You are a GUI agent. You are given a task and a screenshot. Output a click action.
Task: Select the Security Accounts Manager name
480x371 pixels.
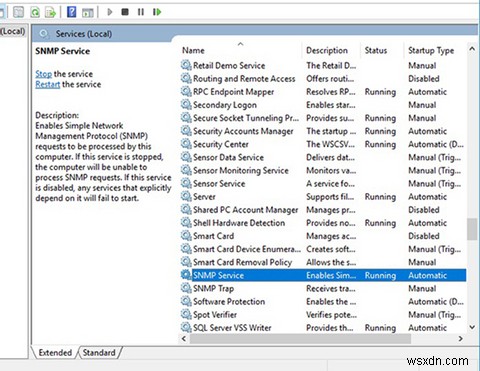coord(243,131)
